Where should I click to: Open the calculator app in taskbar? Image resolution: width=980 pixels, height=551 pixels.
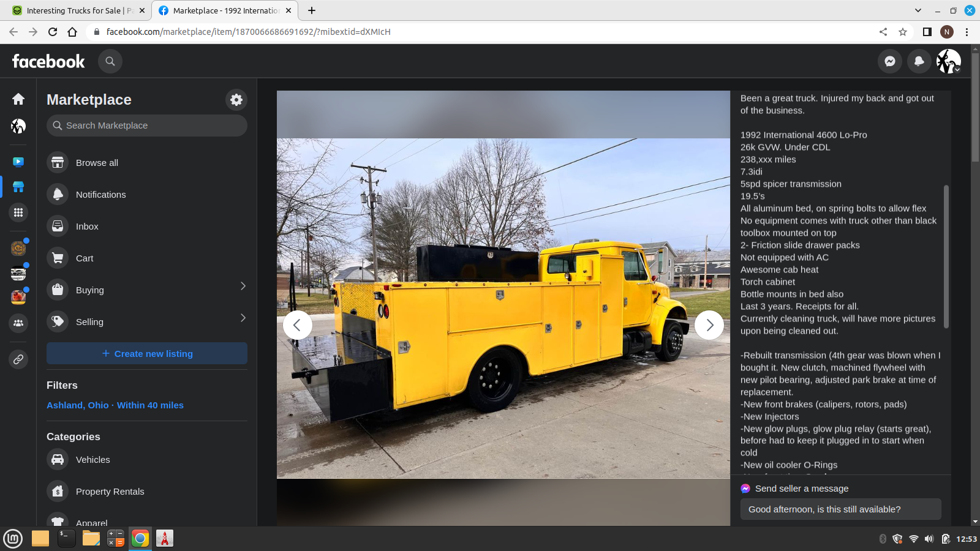tap(116, 538)
